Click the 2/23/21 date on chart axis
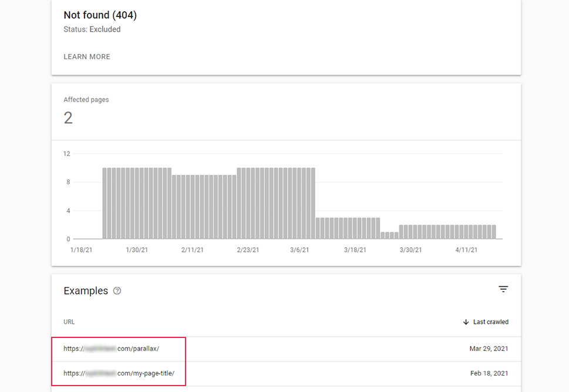Screen dimensions: 569x392 point(248,250)
